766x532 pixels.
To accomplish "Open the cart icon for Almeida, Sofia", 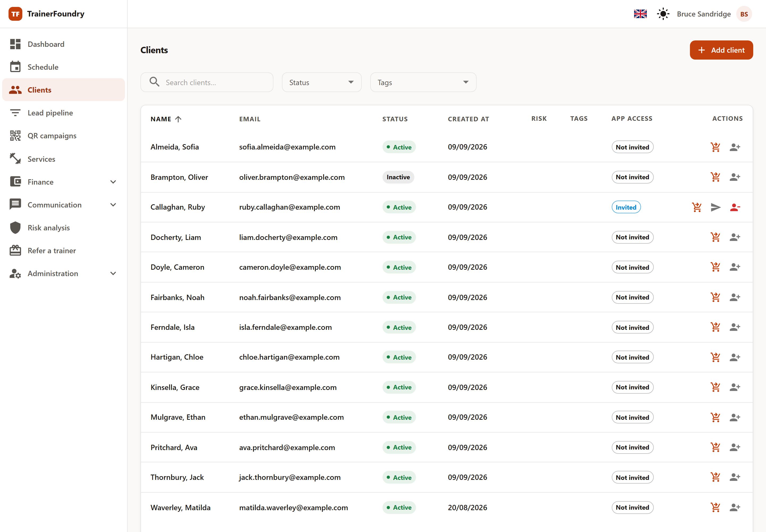I will [x=715, y=147].
